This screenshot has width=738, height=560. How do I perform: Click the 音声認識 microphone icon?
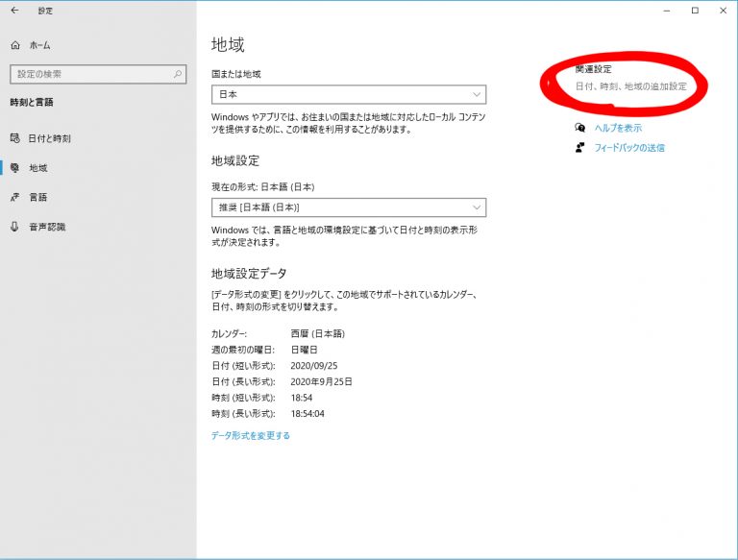pyautogui.click(x=14, y=227)
